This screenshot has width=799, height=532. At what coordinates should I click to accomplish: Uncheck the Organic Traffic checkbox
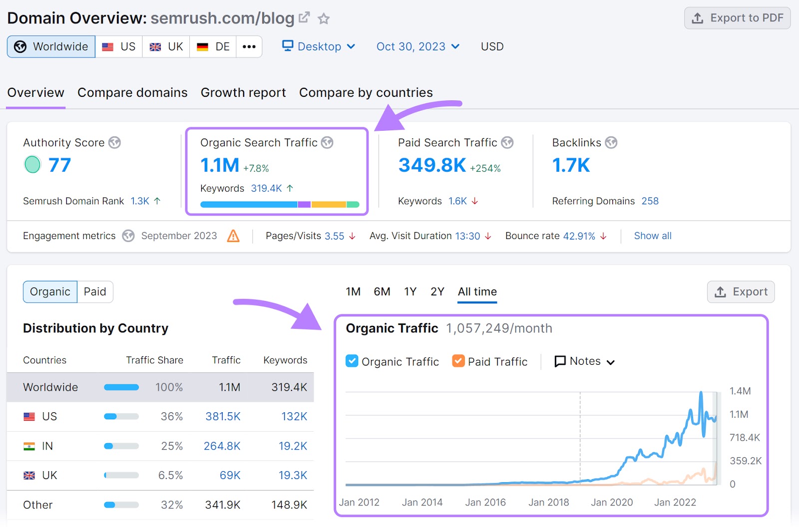pos(352,361)
